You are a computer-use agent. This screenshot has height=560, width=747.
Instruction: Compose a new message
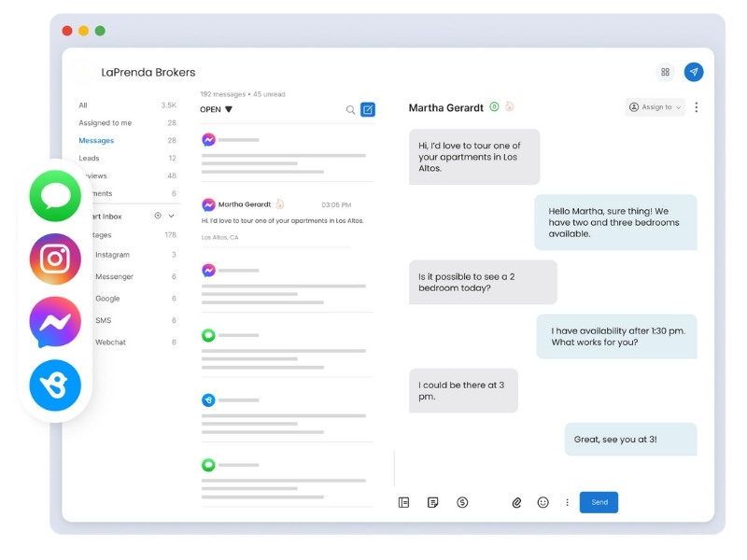point(369,109)
